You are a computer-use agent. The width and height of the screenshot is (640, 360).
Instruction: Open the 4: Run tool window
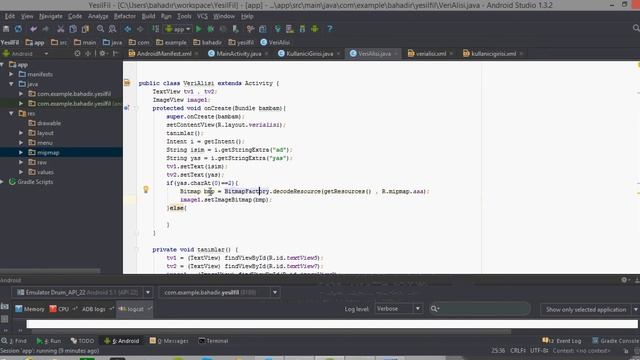pyautogui.click(x=49, y=341)
